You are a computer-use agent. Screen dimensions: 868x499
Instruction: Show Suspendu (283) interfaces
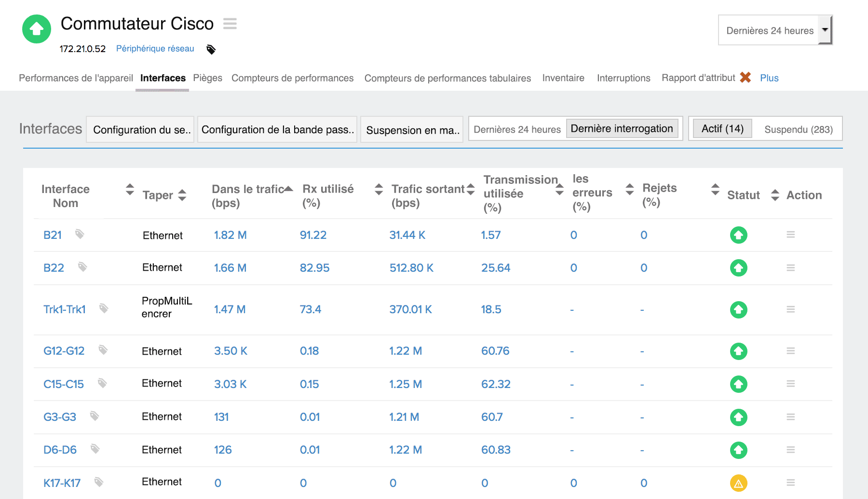pyautogui.click(x=798, y=129)
